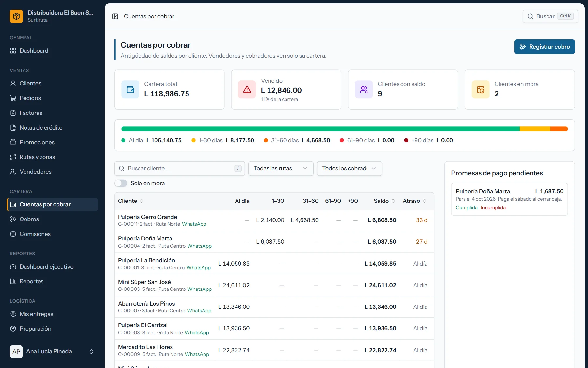Click green Al día segment of aging bar
The image size is (588, 368).
tap(320, 129)
